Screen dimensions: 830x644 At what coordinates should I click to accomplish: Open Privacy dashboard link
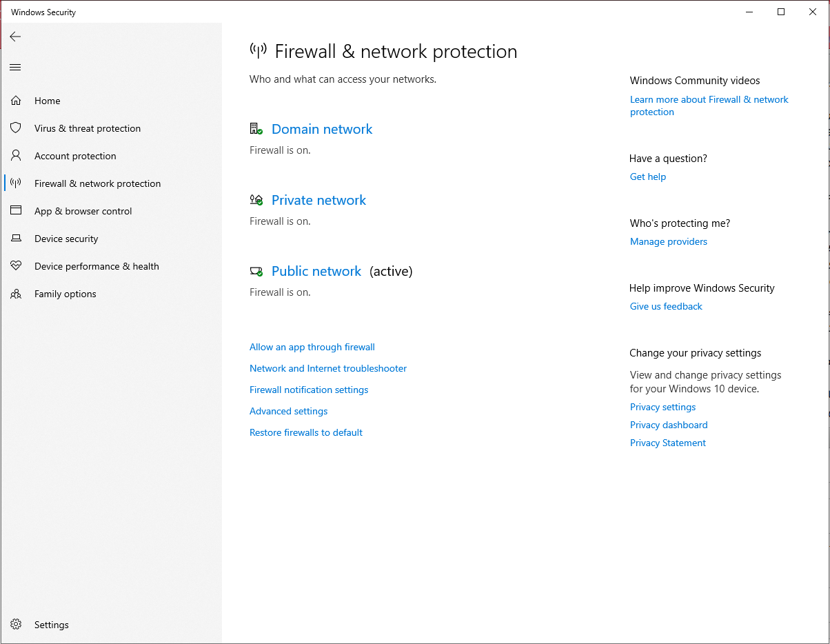(x=668, y=425)
